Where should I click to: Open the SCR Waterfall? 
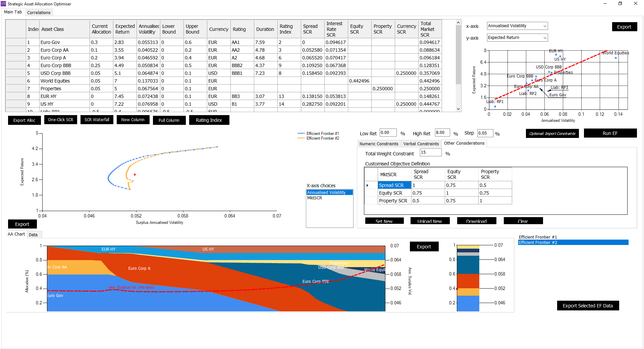(x=97, y=120)
